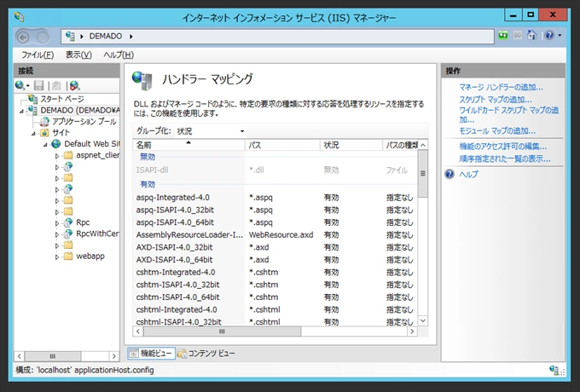Select the RpcWithCert application node

(97, 233)
